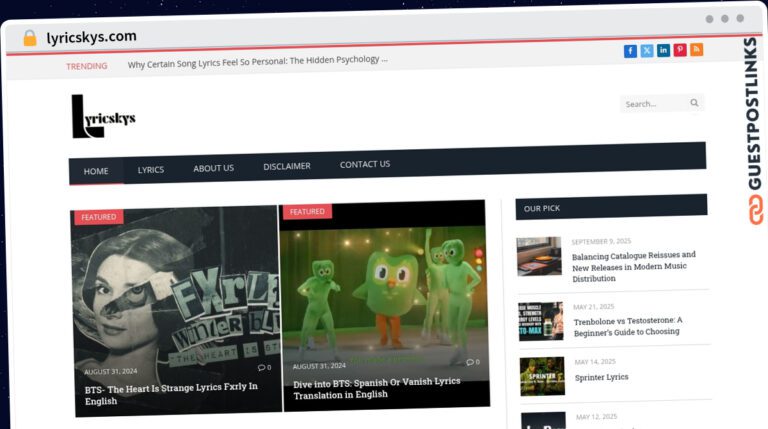
Task: Open the LYRICS menu item
Action: [x=151, y=170]
